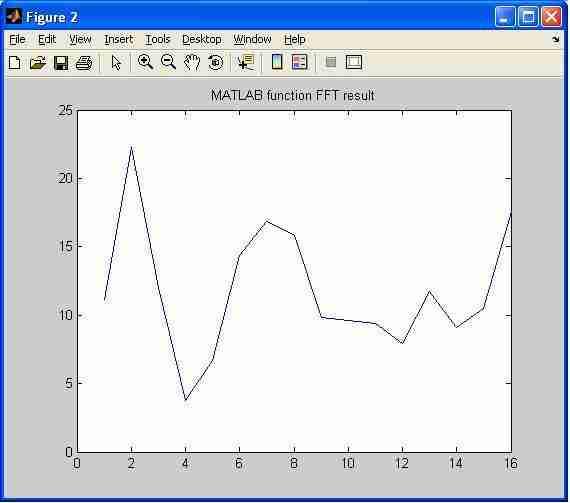Open the Desktop menu

[202, 39]
